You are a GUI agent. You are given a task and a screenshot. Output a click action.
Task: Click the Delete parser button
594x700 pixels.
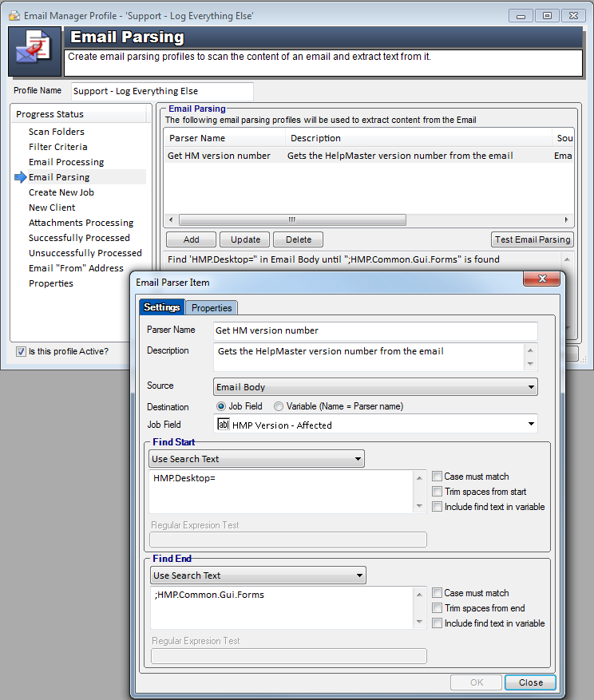(x=299, y=239)
